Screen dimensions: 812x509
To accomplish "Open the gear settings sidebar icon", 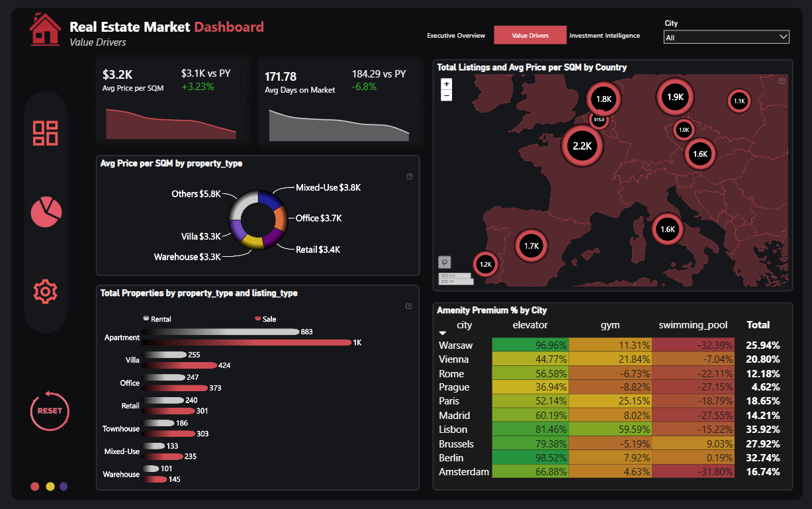I will click(46, 291).
